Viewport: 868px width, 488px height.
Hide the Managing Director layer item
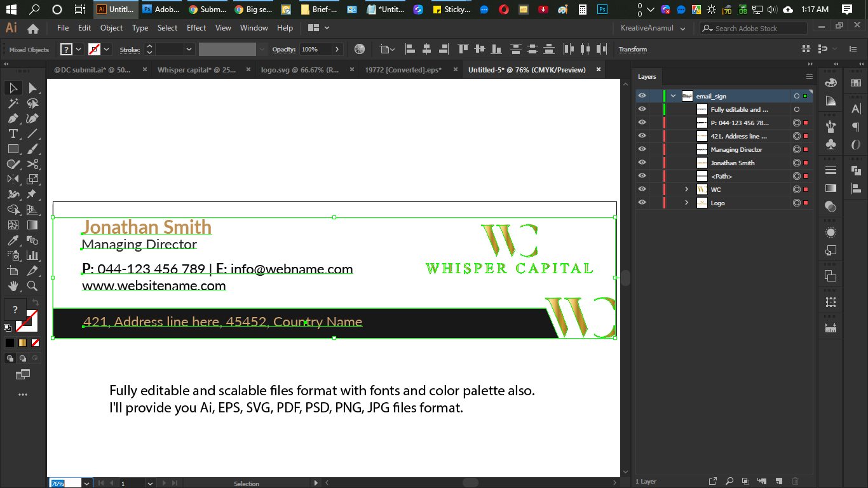[x=642, y=149]
